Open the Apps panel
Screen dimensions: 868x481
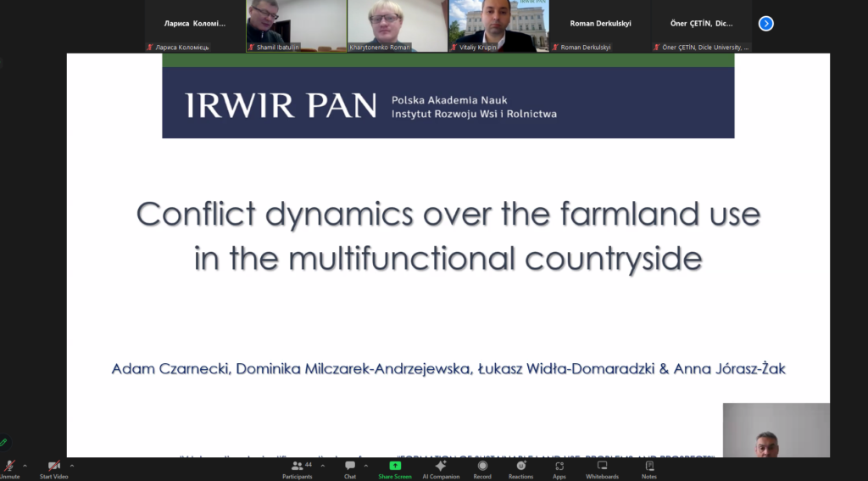coord(559,466)
